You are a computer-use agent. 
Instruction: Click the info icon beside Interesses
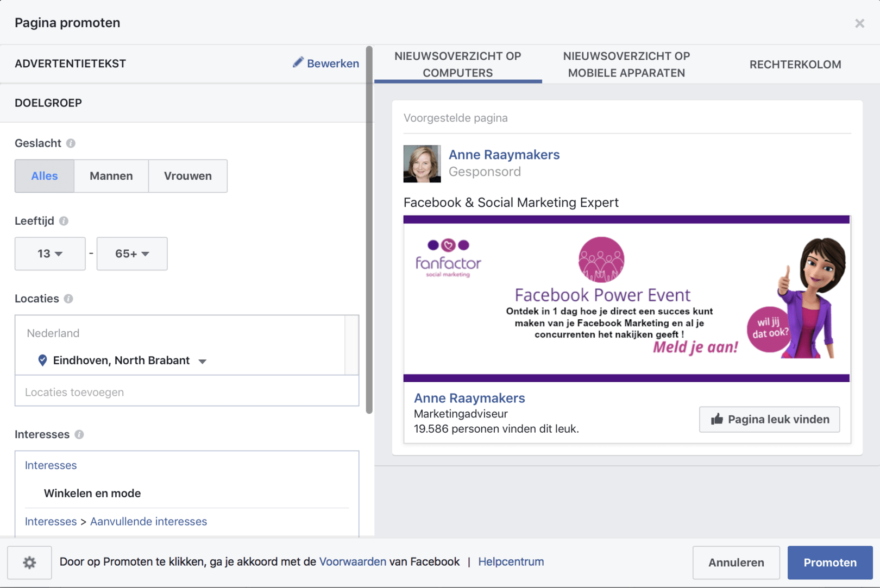79,434
